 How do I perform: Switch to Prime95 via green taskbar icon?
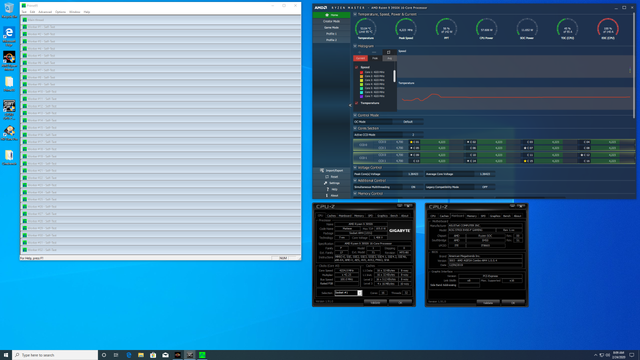coord(202,355)
